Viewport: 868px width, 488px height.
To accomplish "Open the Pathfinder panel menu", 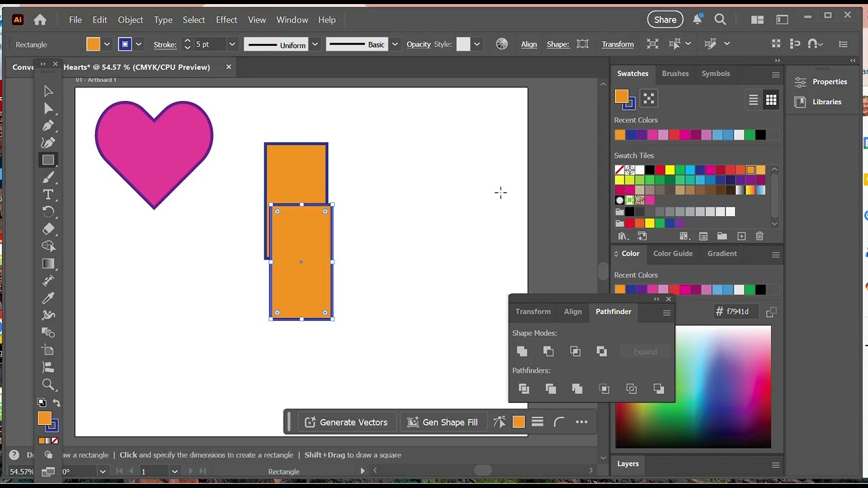I will (667, 312).
